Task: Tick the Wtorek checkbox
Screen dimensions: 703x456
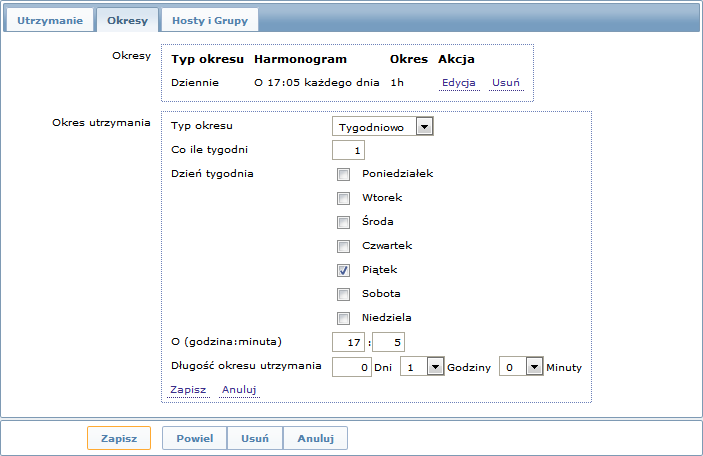Action: point(343,198)
